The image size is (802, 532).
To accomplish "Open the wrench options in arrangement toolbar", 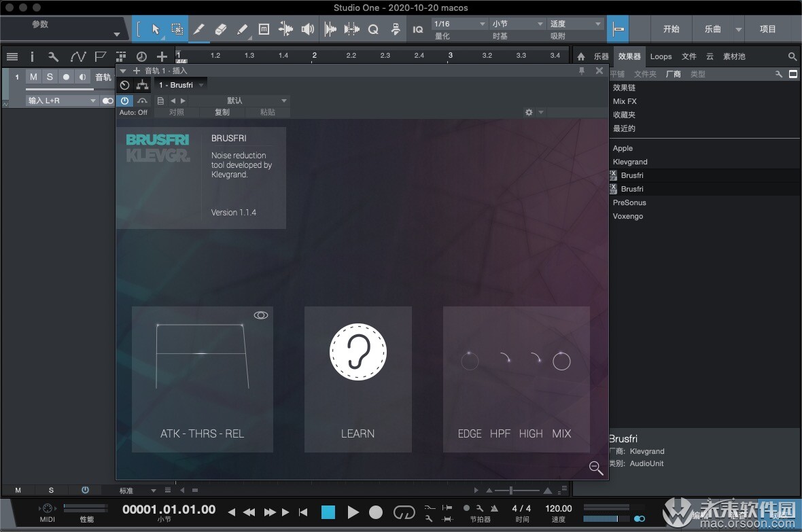I will [53, 56].
